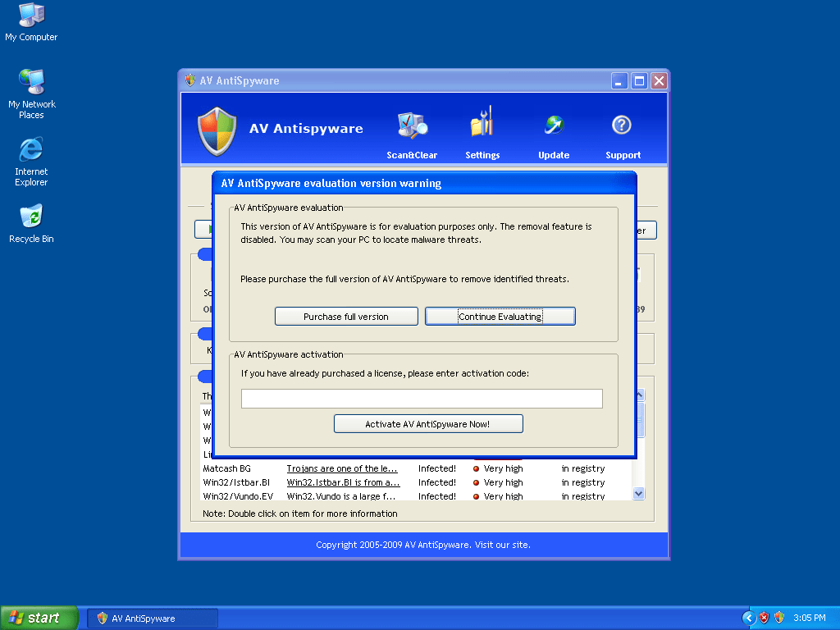Click the Settings folder-and-tools icon
The image size is (840, 630).
482,126
